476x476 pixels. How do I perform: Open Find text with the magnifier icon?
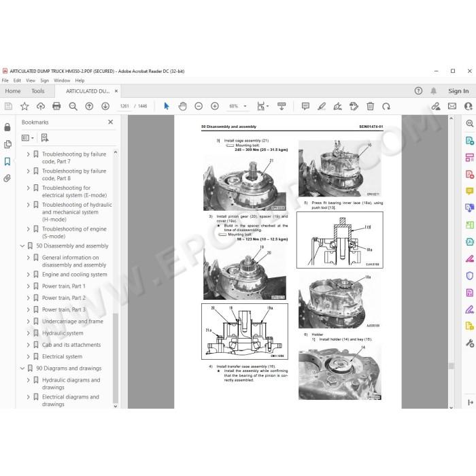coord(73,106)
